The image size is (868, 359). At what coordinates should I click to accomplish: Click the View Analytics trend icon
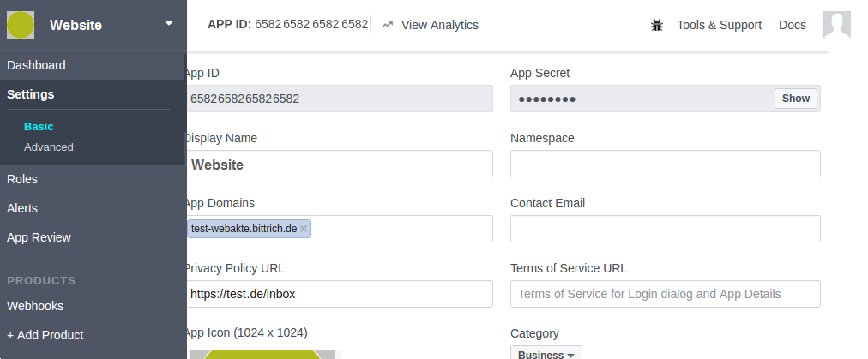[387, 25]
